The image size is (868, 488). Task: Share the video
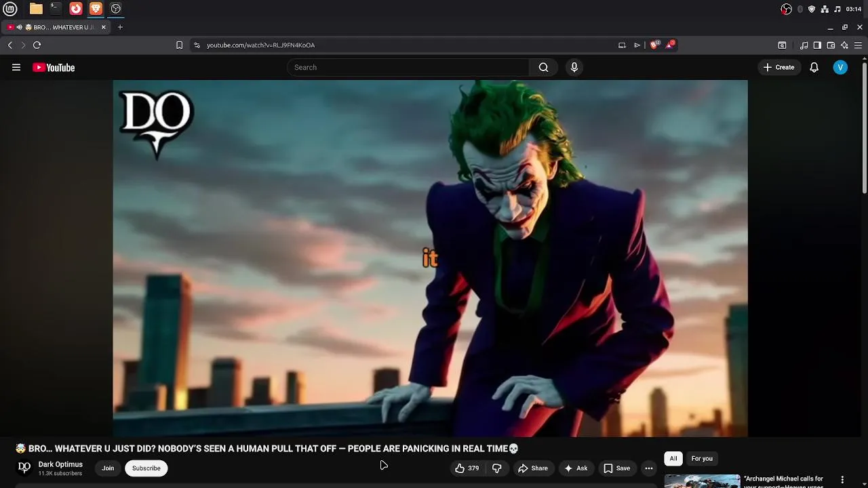(532, 468)
